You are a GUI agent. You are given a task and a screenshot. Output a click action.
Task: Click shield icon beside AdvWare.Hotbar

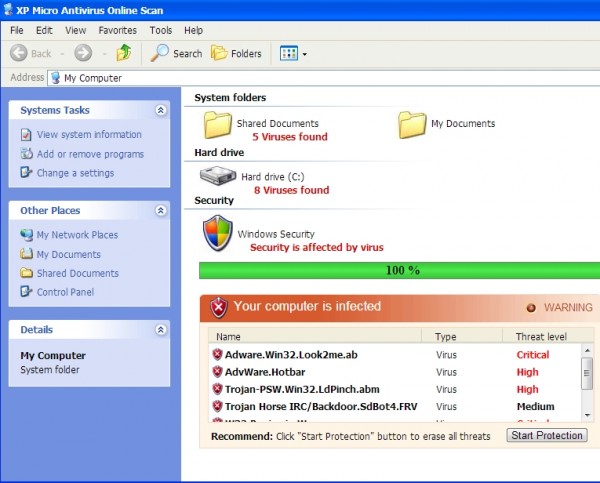click(x=217, y=372)
